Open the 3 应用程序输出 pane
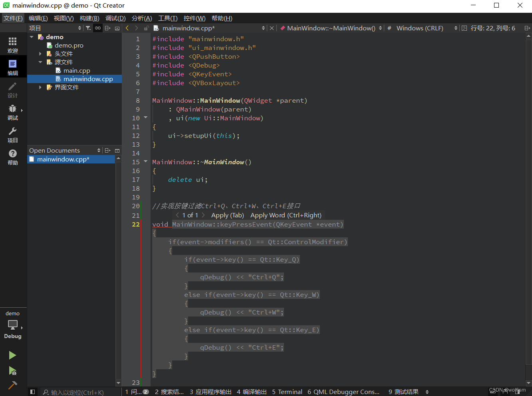Screen dimensions: 532x396 click(x=210, y=392)
